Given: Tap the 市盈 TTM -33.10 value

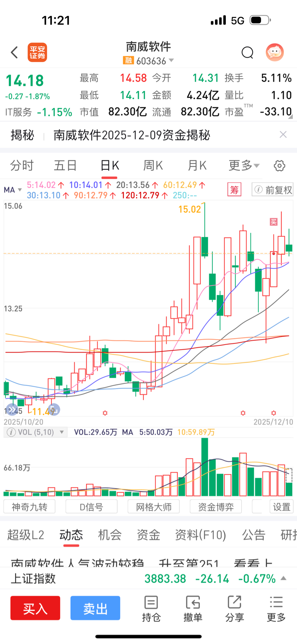Looking at the screenshot, I should tap(276, 112).
